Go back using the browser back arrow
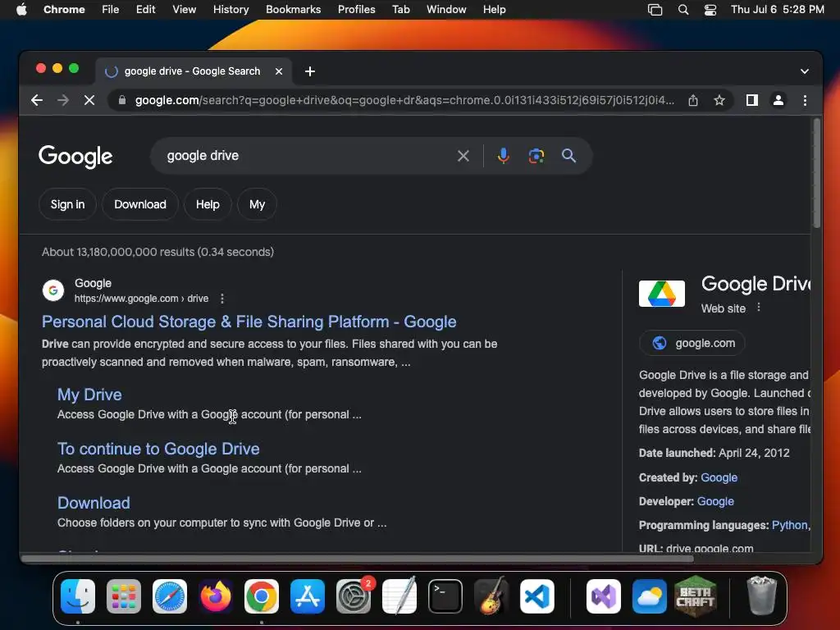 [36, 100]
